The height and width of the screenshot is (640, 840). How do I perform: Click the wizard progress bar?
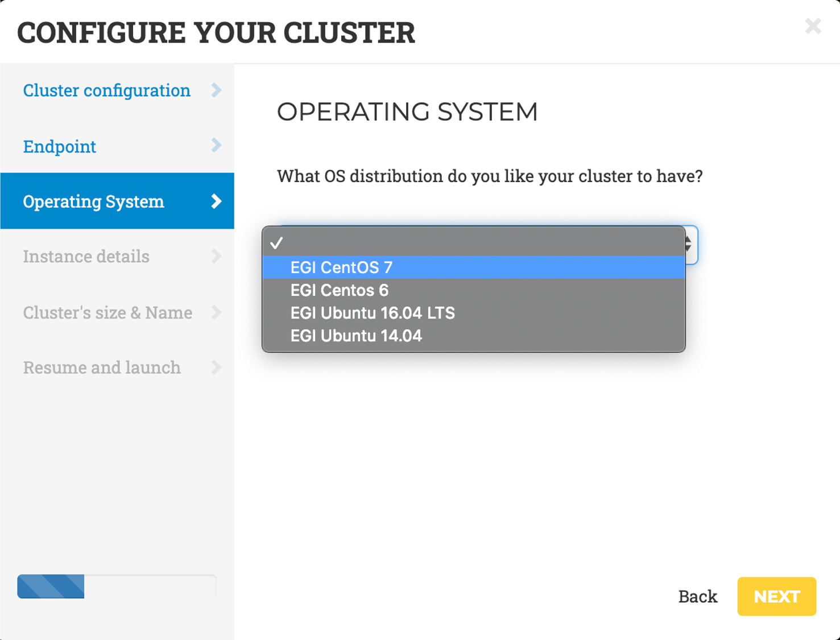[x=117, y=587]
